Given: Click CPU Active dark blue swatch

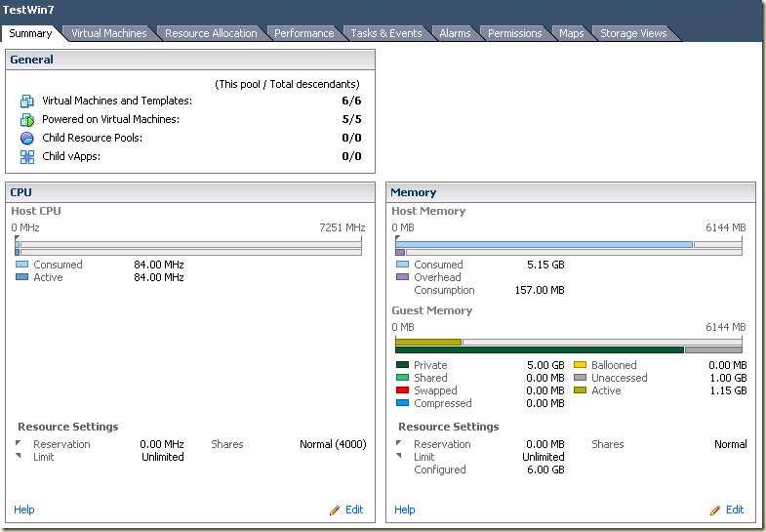Looking at the screenshot, I should 22,277.
